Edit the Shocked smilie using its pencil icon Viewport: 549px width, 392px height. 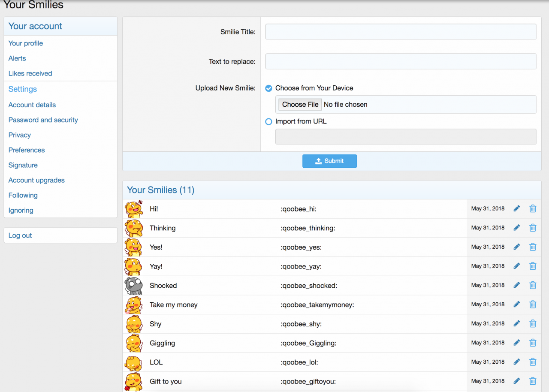pyautogui.click(x=516, y=285)
